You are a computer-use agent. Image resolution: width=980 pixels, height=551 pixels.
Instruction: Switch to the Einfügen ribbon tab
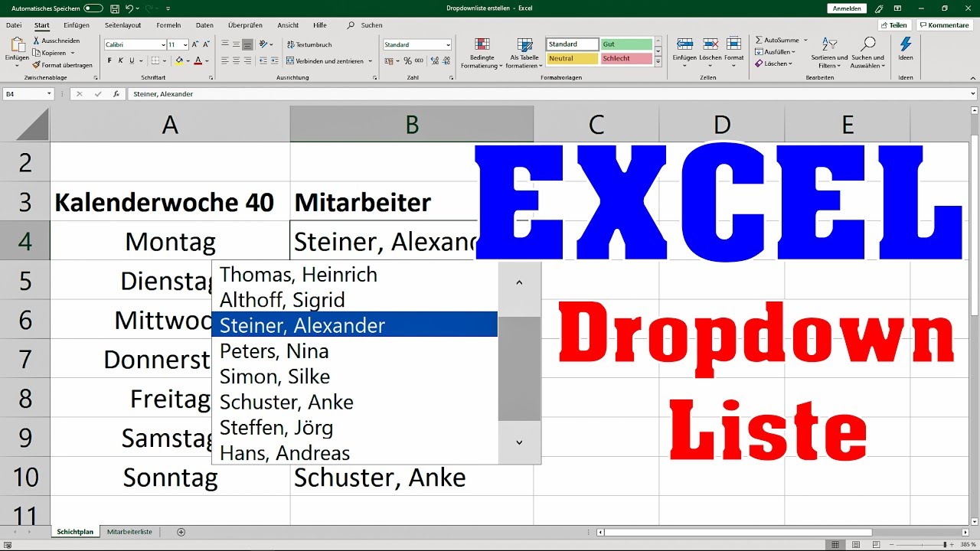77,25
